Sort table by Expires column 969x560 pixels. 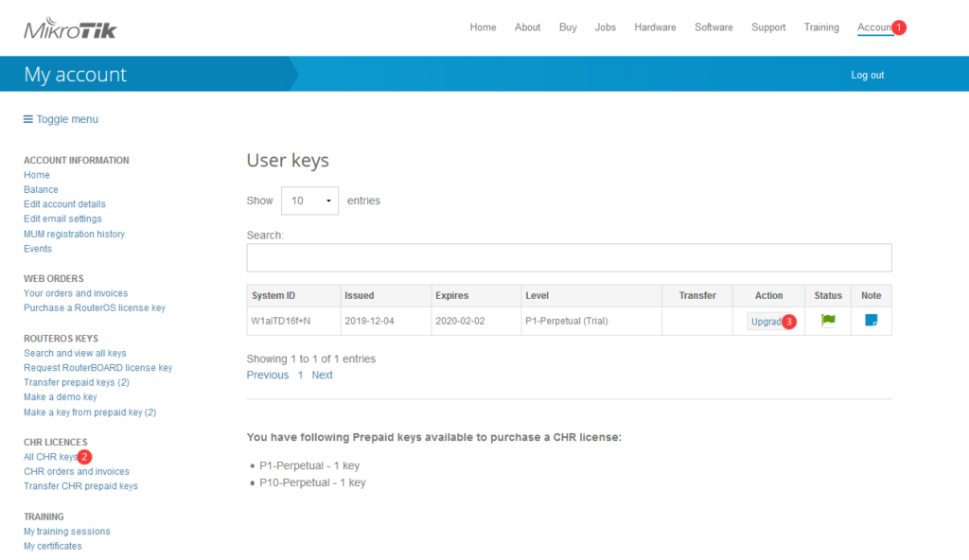pos(477,295)
